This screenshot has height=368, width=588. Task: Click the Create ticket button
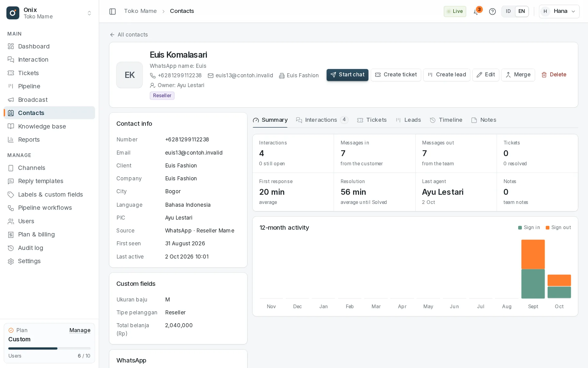click(396, 75)
